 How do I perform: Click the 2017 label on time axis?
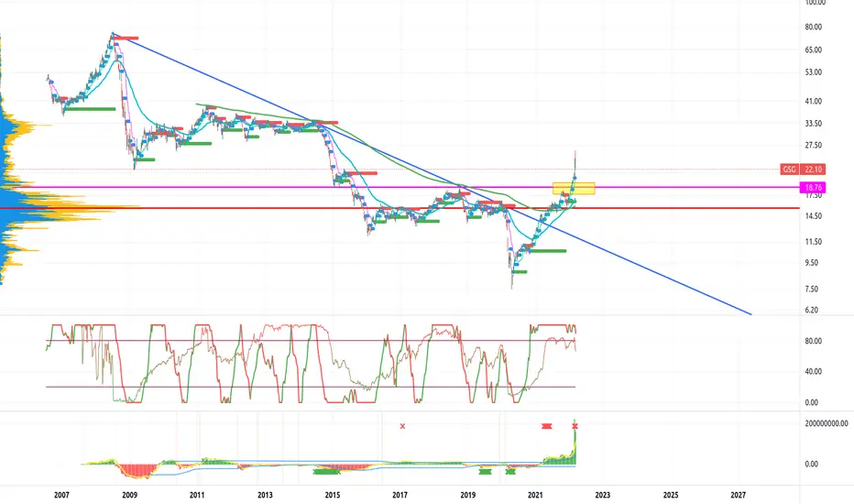click(x=400, y=495)
